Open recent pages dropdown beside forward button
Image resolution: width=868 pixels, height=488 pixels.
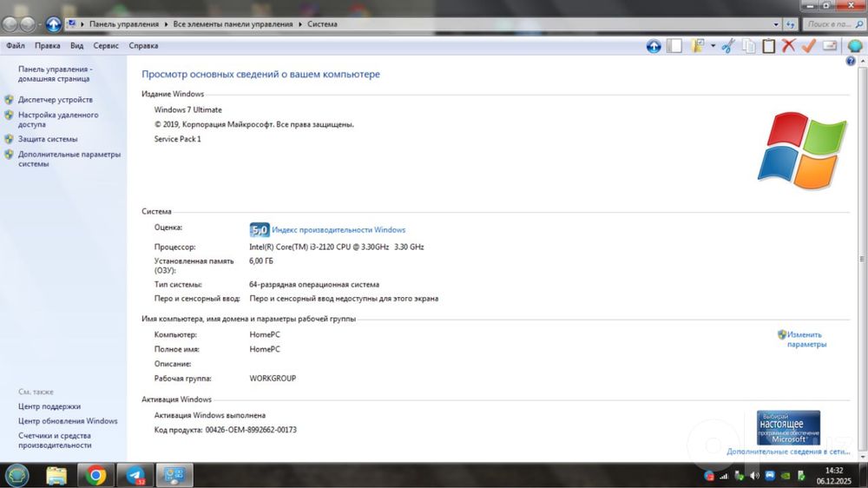(x=39, y=24)
